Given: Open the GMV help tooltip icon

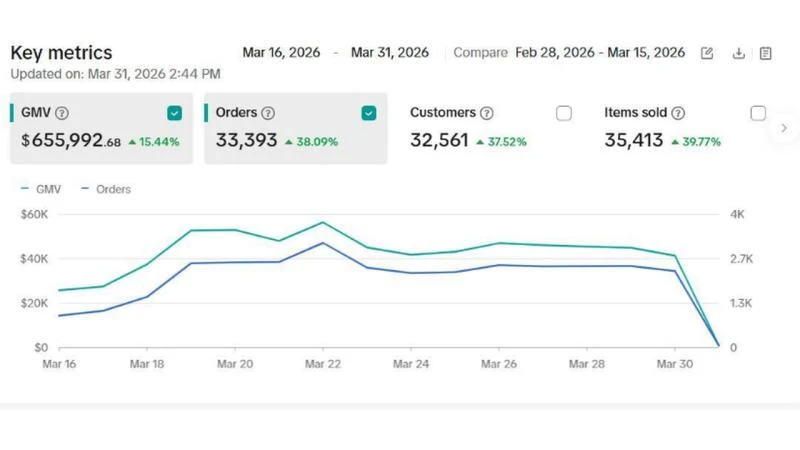Looking at the screenshot, I should [x=62, y=113].
